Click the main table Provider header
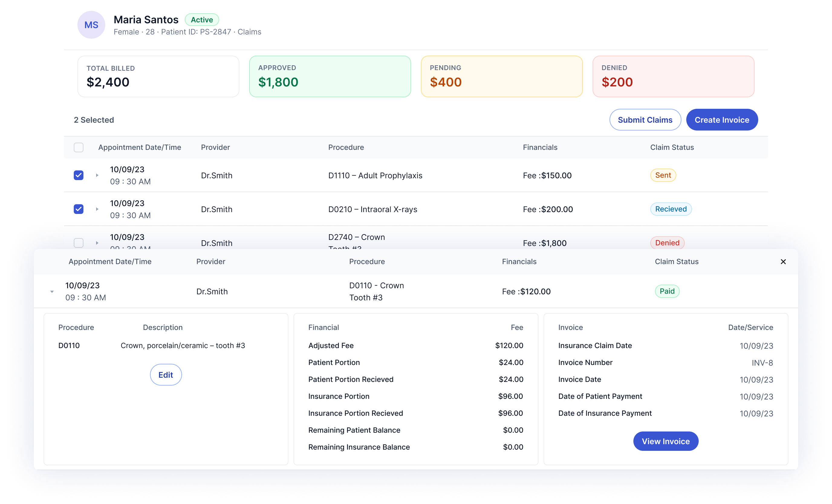Image resolution: width=832 pixels, height=504 pixels. click(216, 147)
